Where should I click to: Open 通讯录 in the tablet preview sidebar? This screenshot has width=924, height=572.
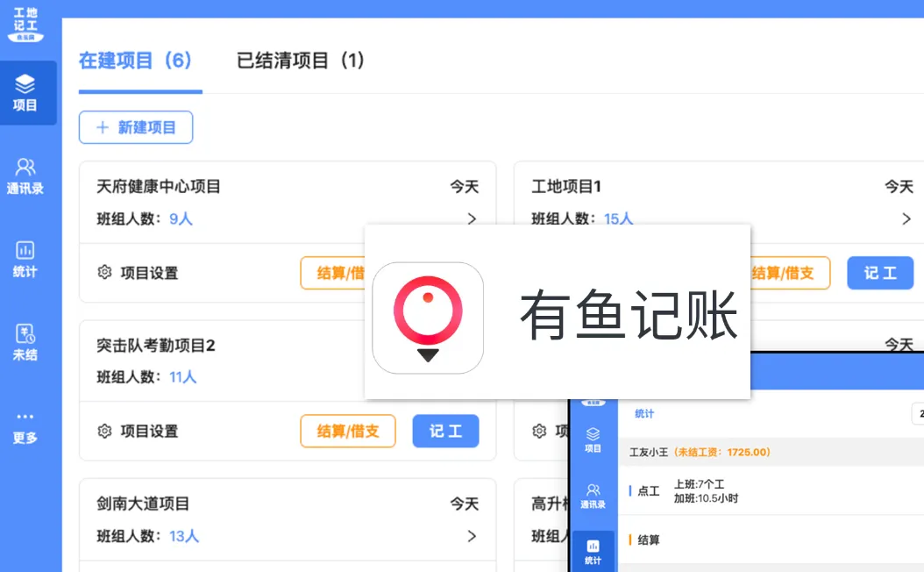(x=593, y=496)
